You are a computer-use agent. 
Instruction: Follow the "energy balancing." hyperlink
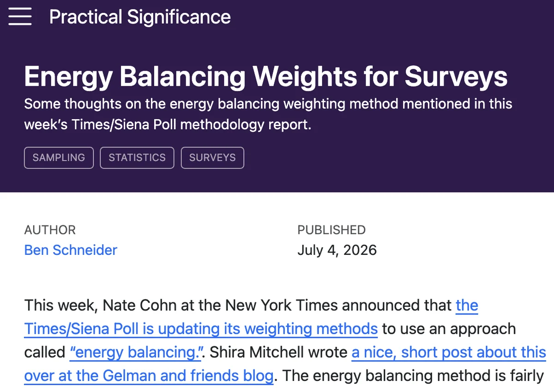click(137, 352)
